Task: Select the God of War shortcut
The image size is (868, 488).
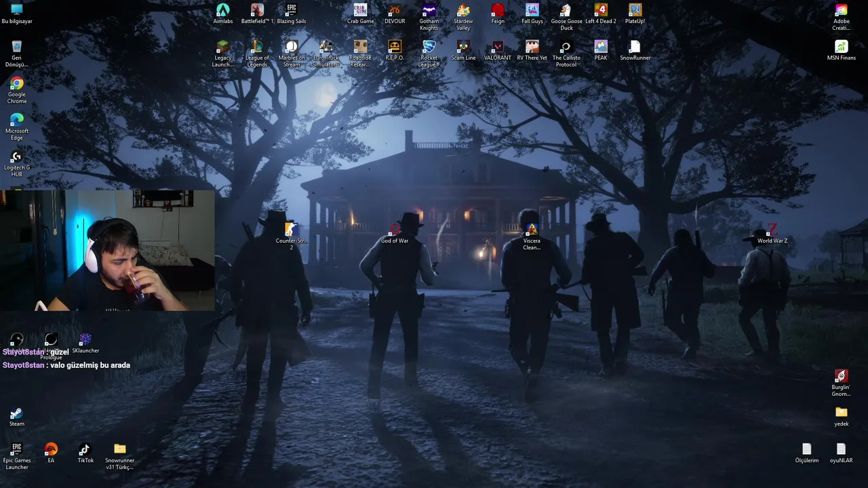Action: tap(395, 233)
